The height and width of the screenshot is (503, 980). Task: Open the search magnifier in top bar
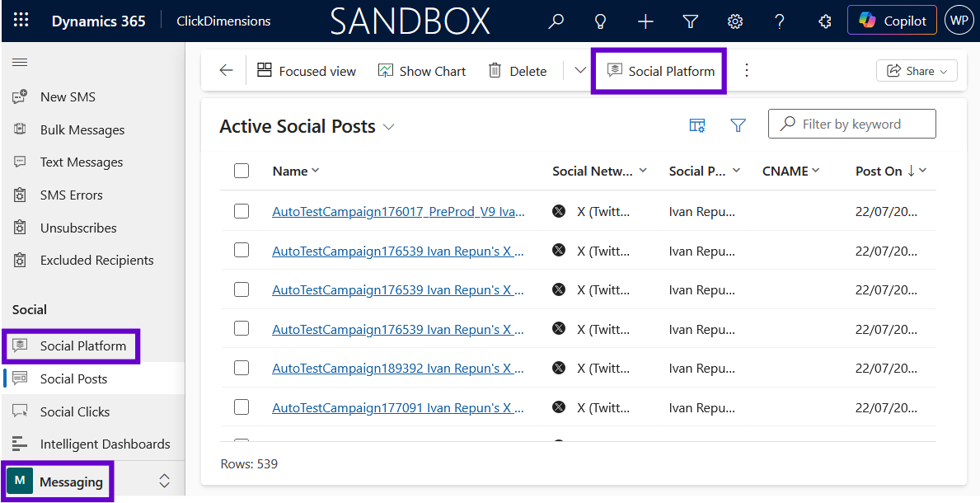[x=556, y=21]
